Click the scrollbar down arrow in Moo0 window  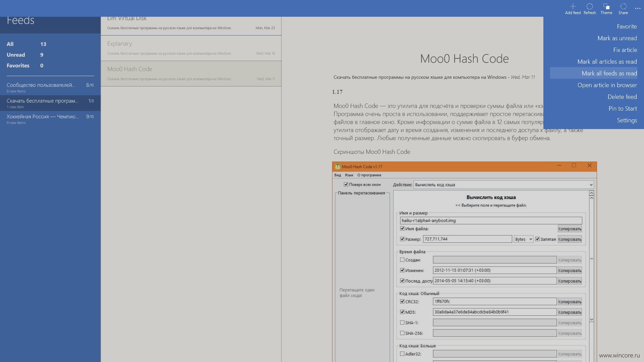[591, 320]
